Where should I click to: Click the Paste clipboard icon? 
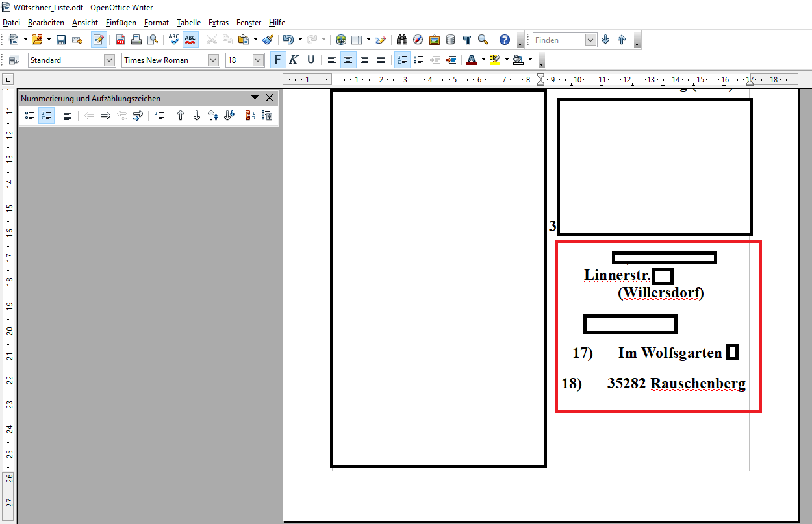(243, 40)
